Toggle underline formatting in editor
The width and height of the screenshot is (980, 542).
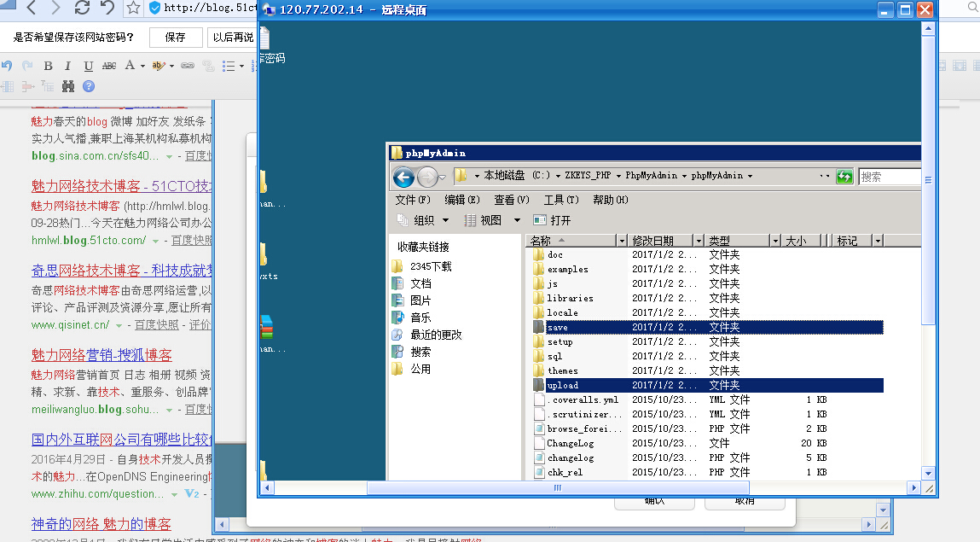[88, 66]
